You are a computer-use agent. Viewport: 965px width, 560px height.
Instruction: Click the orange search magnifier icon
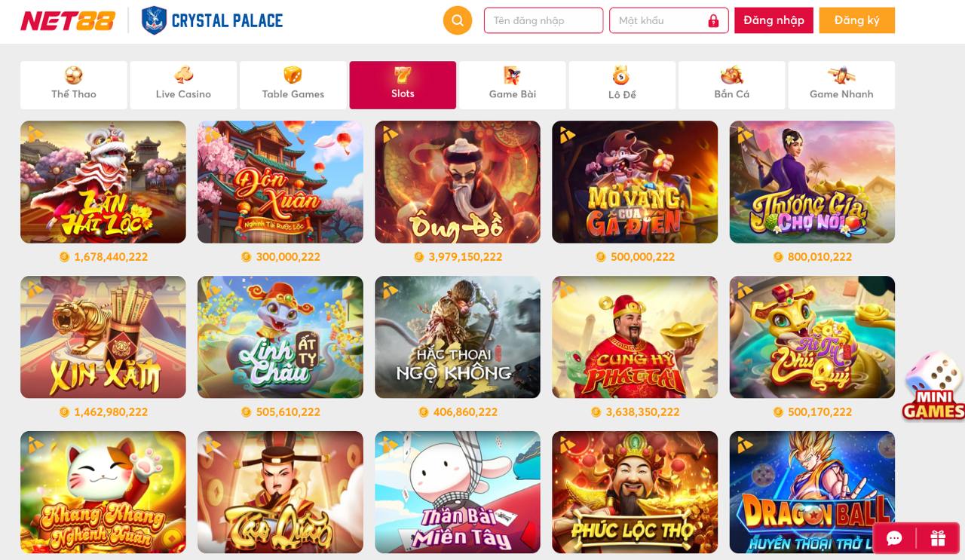pyautogui.click(x=458, y=20)
